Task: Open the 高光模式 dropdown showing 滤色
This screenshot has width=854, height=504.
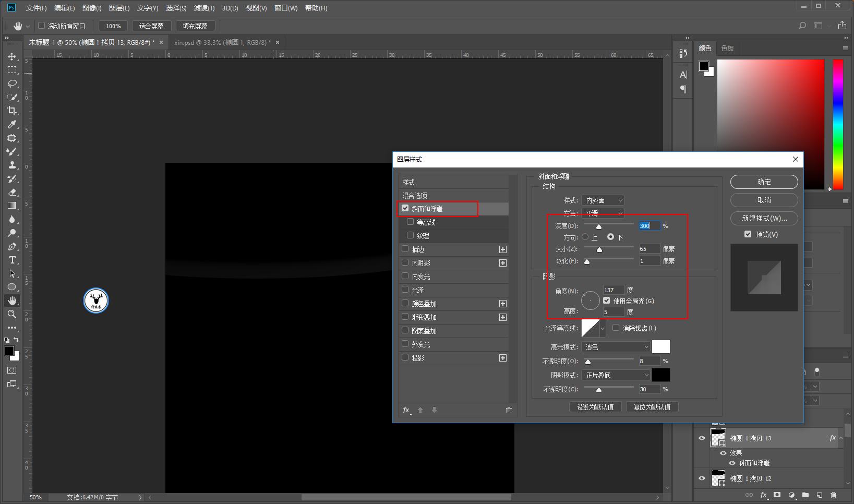Action: pyautogui.click(x=616, y=347)
